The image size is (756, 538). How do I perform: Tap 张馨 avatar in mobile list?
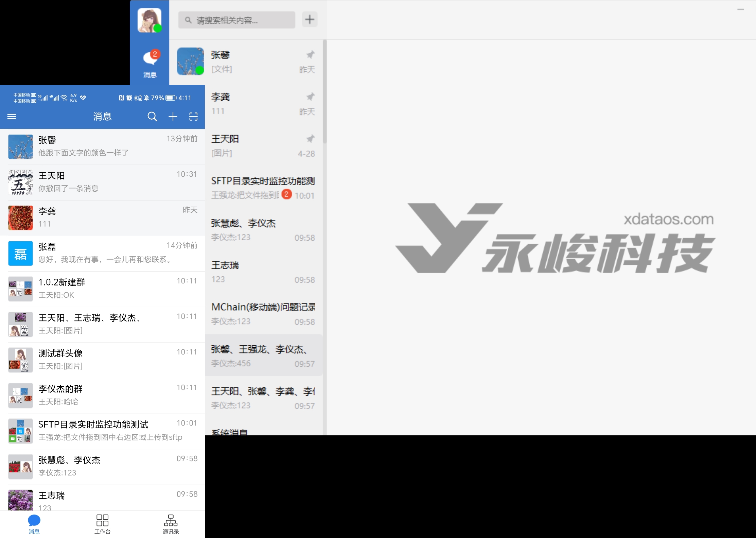click(20, 146)
